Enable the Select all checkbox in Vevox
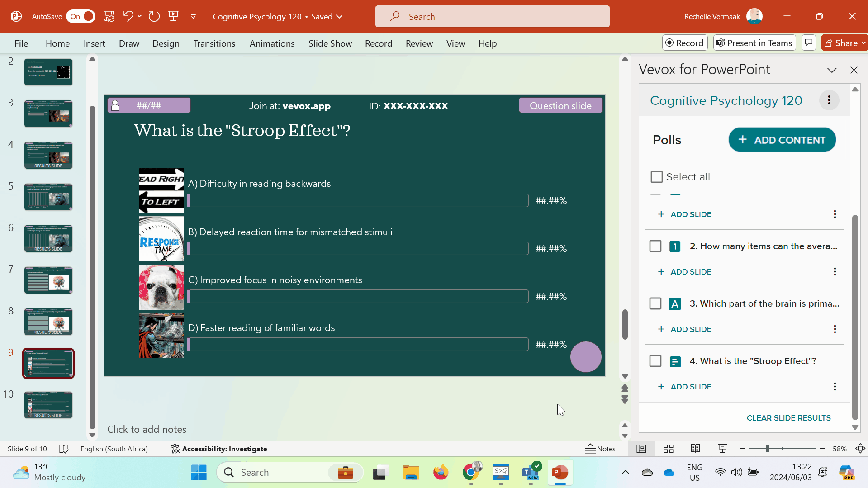This screenshot has height=488, width=868. 656,176
